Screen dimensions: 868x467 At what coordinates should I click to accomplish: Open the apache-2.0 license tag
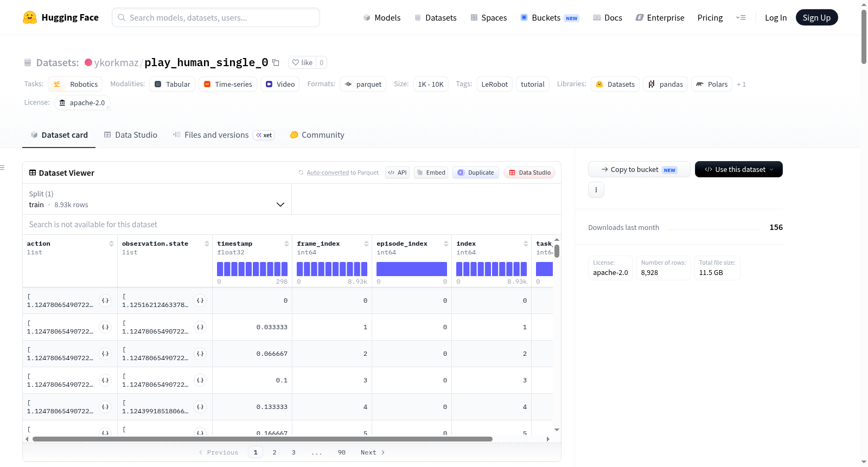(82, 103)
